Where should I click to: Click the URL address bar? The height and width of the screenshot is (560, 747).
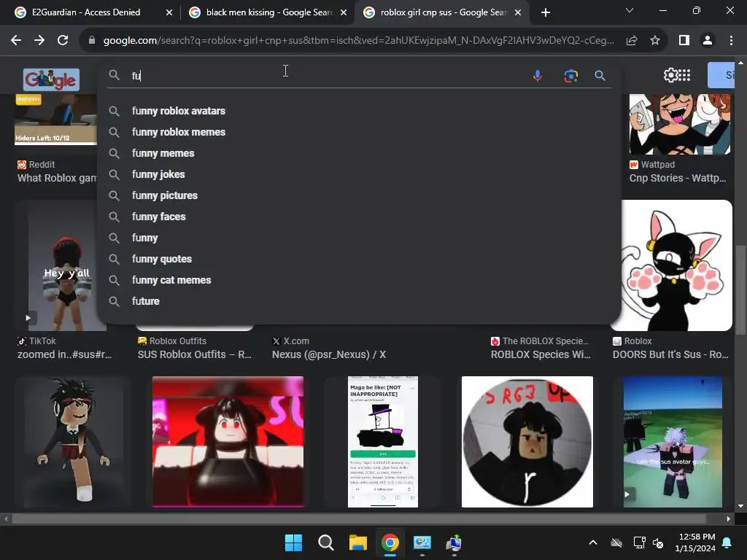tap(358, 41)
